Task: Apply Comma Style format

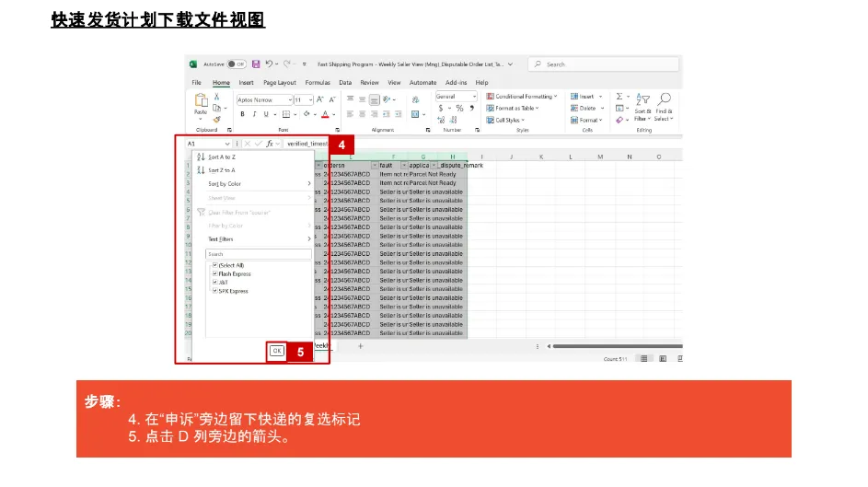Action: point(471,109)
